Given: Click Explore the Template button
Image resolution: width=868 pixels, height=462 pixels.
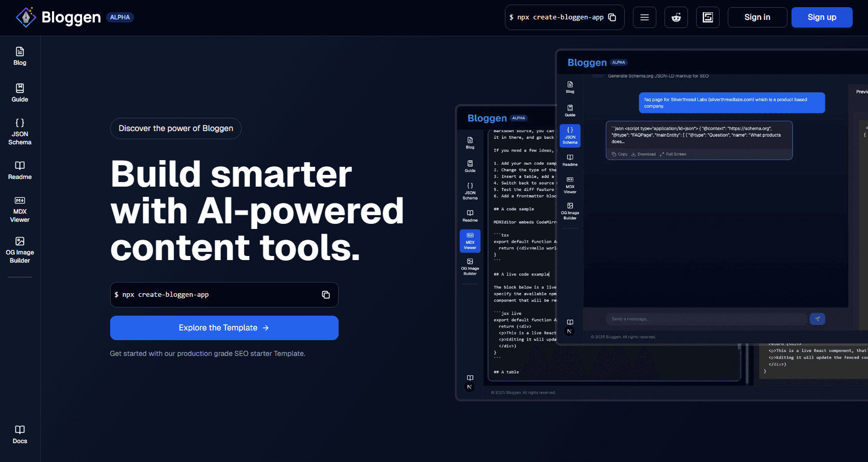Looking at the screenshot, I should click(x=224, y=328).
